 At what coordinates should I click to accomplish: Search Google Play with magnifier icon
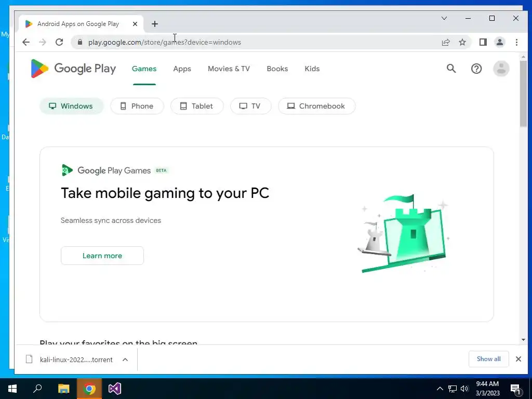click(451, 69)
